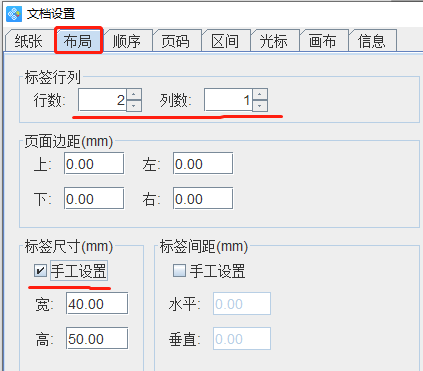Decrease 列数 with the down spinner arrow
Screen dimensions: 423x371
tap(260, 106)
